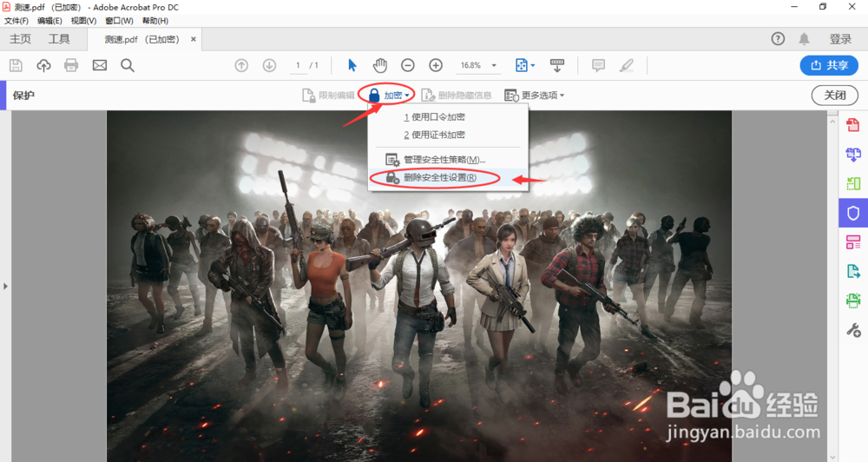This screenshot has width=868, height=462.
Task: Click the upload to cloud icon
Action: click(43, 65)
